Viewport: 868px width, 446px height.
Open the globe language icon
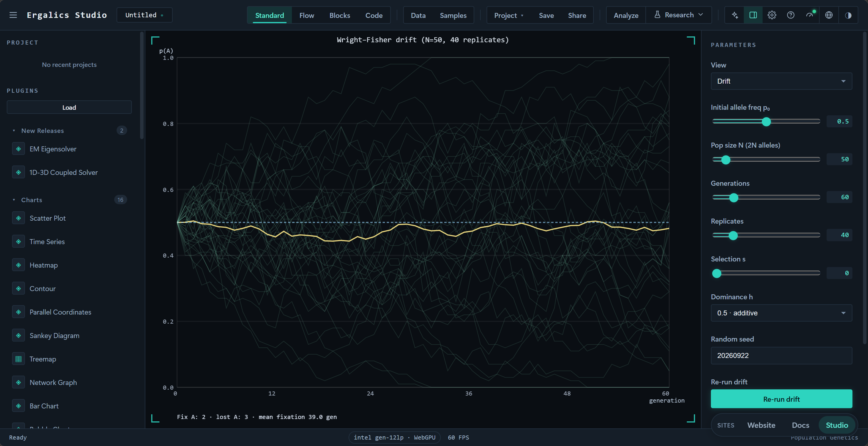click(x=829, y=15)
